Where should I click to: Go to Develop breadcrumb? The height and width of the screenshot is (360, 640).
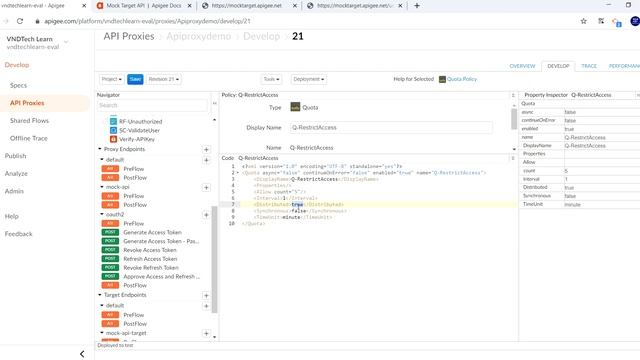click(262, 36)
